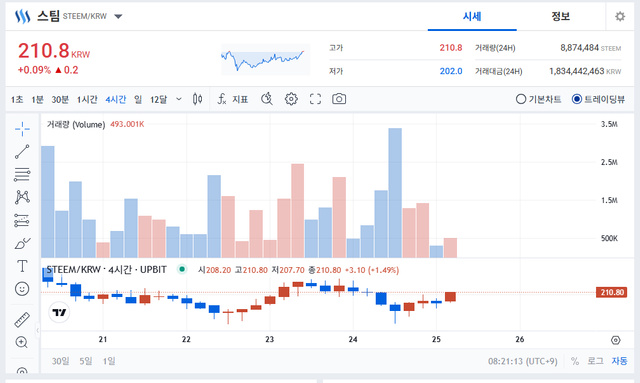Screen dimensions: 640x383
Task: Toggle fullscreen chart mode
Action: coord(315,99)
